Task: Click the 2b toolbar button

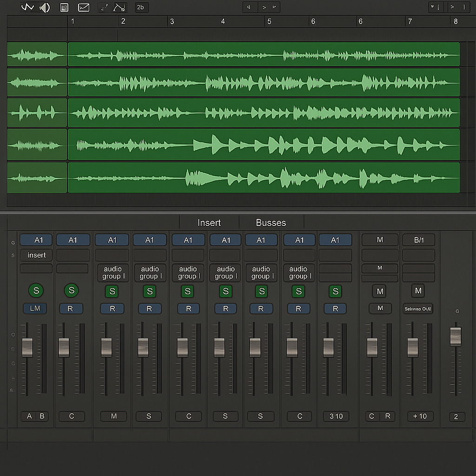Action: pos(141,7)
